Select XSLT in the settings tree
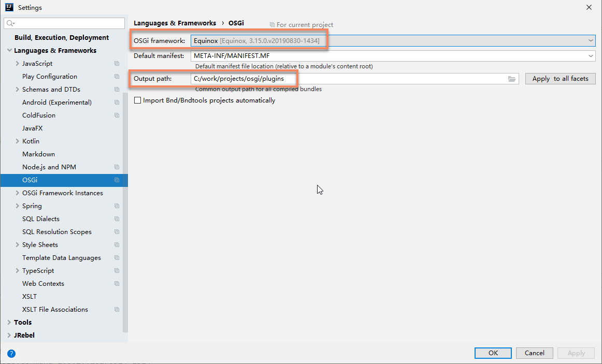602x364 pixels. coord(30,297)
